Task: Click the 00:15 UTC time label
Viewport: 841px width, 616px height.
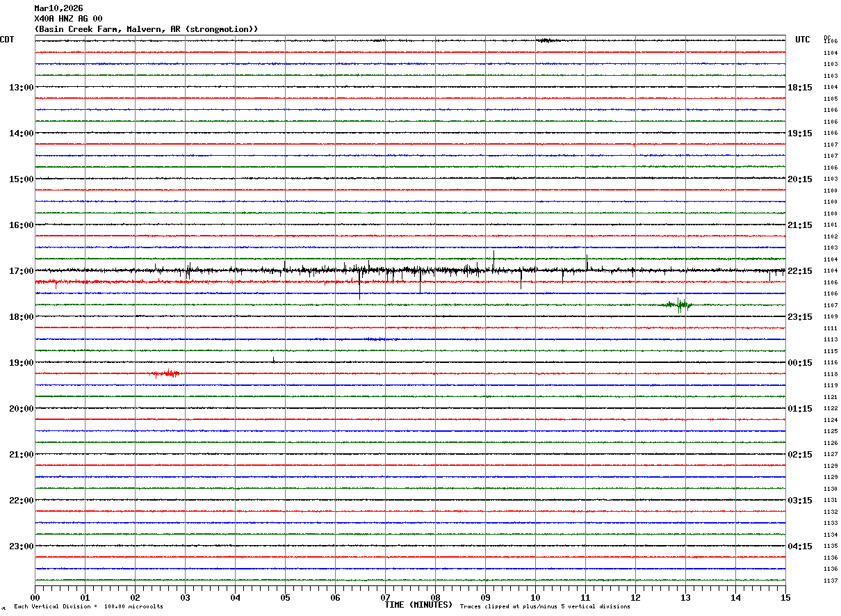Action: [799, 363]
